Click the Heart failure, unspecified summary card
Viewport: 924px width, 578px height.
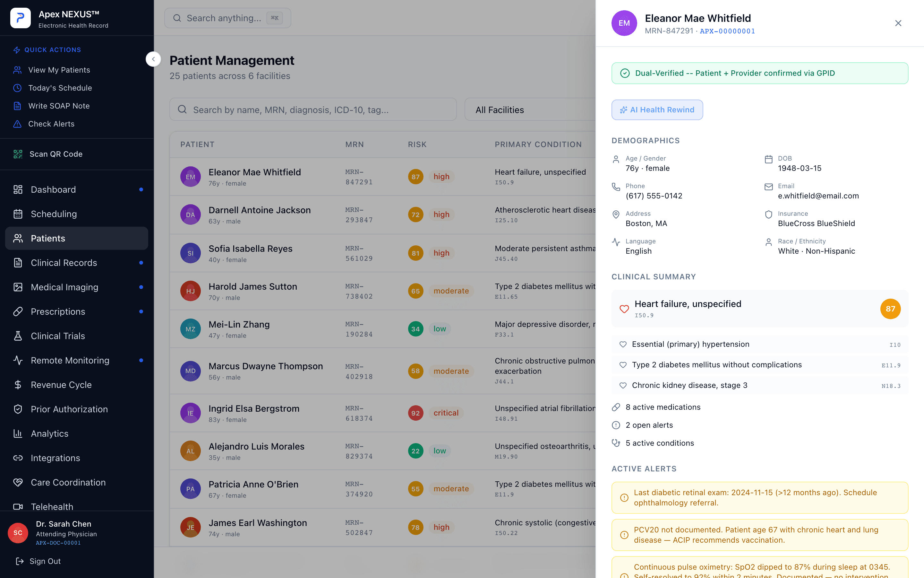(x=760, y=309)
